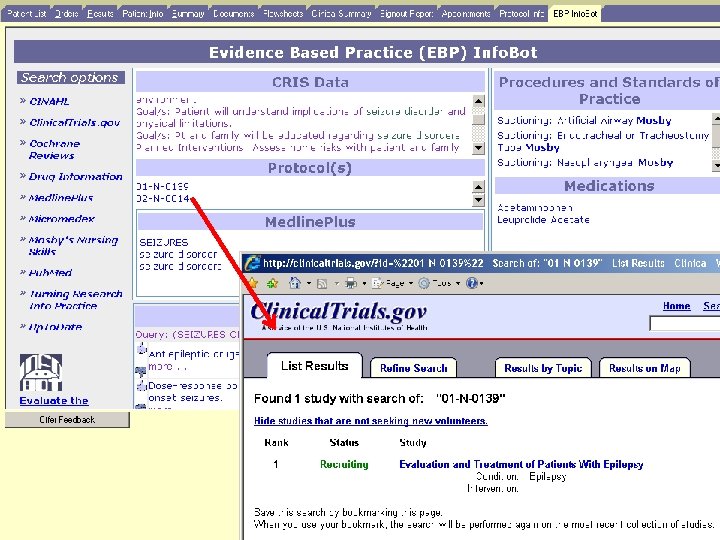Click the Internet Explorer icon in the browser title bar
720x540 pixels.
point(253,263)
